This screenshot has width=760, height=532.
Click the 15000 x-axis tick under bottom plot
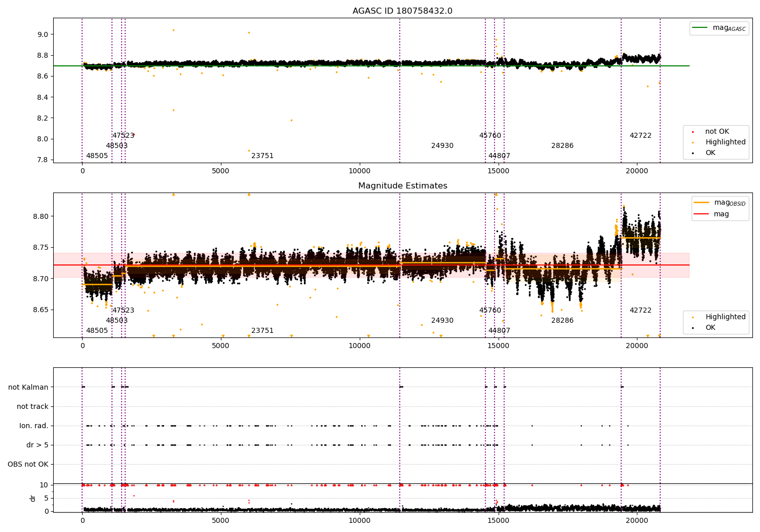tap(498, 520)
